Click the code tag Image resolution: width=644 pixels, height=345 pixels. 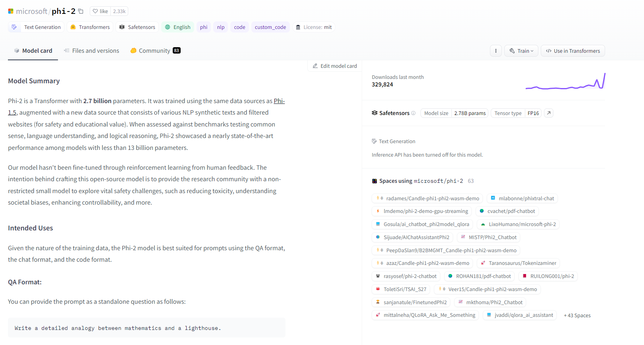pyautogui.click(x=239, y=27)
